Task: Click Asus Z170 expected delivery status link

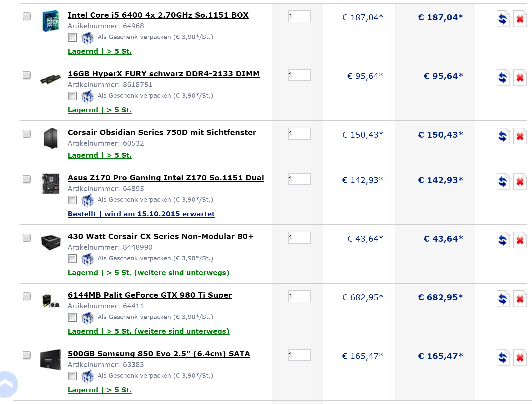Action: coord(141,214)
